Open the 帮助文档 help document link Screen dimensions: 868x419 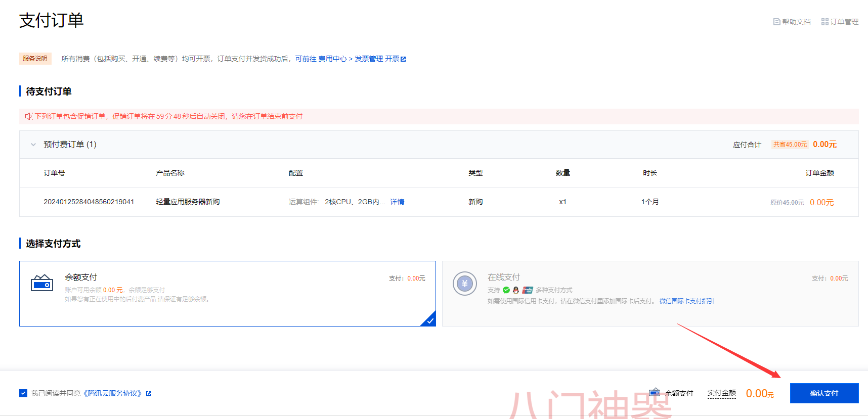tap(792, 22)
